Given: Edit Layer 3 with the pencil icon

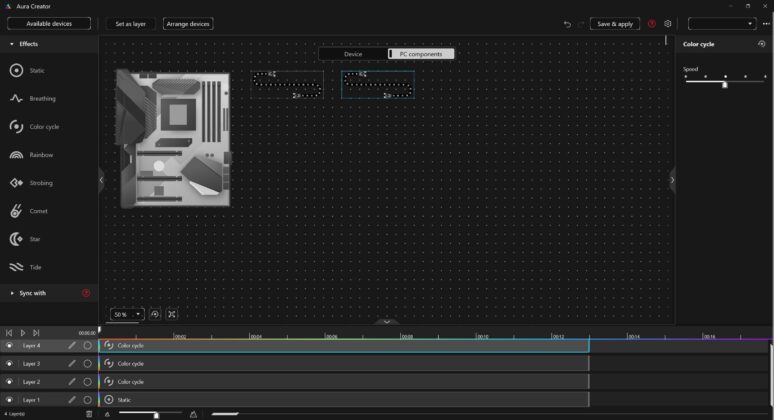Looking at the screenshot, I should coord(72,364).
